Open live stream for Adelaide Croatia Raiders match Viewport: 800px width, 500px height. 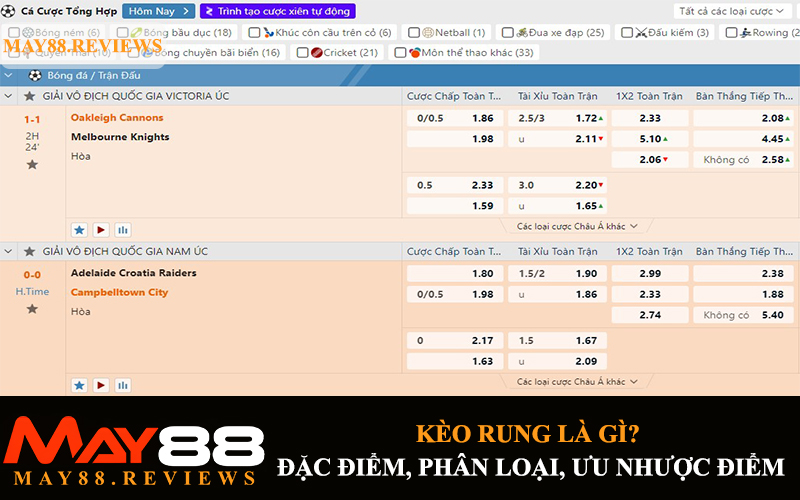[x=101, y=385]
